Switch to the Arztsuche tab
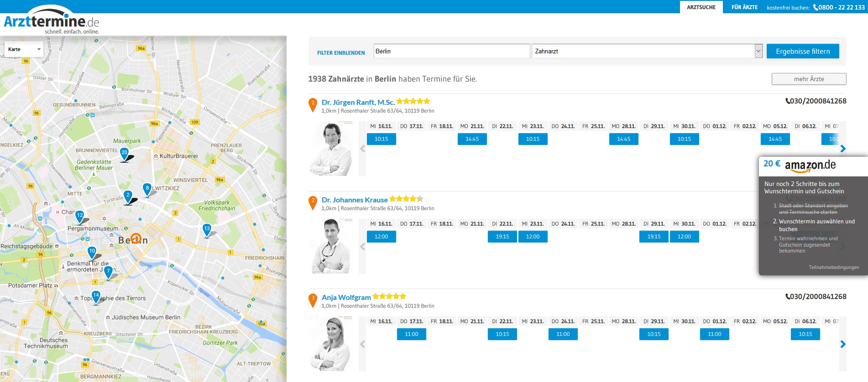This screenshot has height=382, width=868. pos(701,7)
